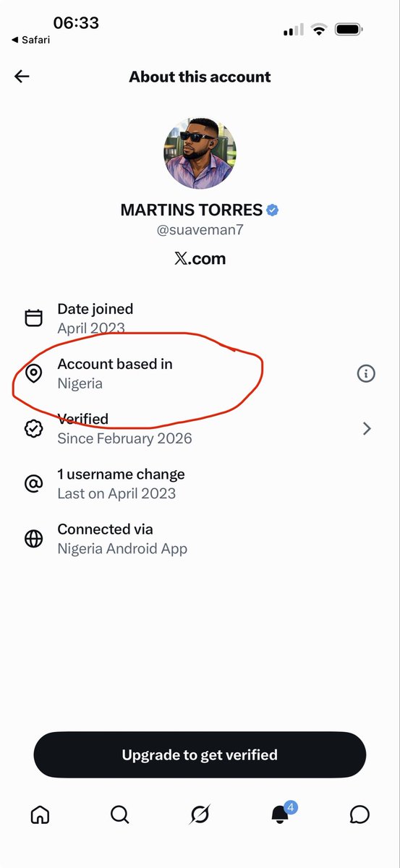Open the Notifications bell with badge
This screenshot has height=868, width=400.
(282, 812)
